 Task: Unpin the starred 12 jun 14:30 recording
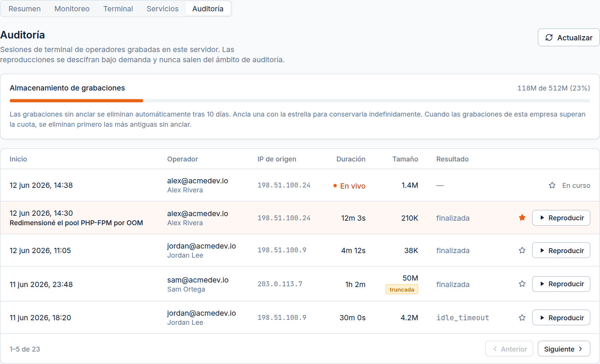522,218
